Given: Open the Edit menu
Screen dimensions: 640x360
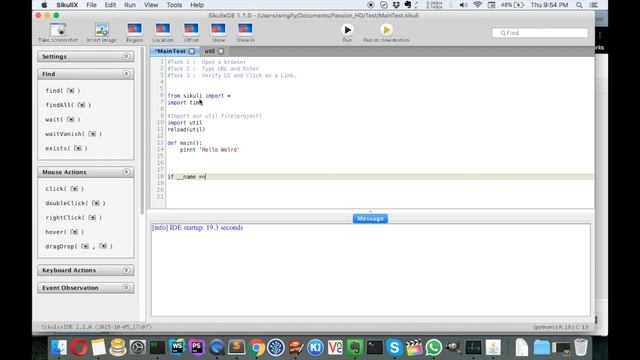Looking at the screenshot, I should coord(110,5).
